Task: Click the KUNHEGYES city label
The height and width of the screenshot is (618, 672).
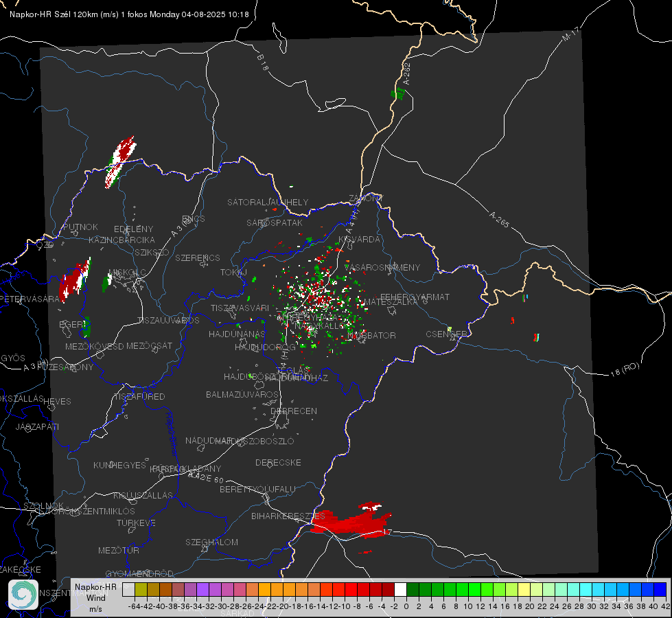Action: 119,466
